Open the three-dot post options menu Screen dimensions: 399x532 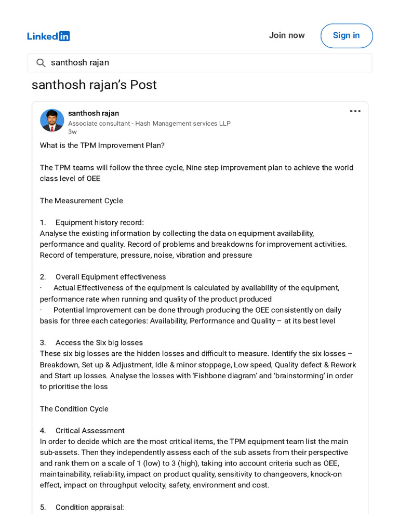click(x=355, y=111)
